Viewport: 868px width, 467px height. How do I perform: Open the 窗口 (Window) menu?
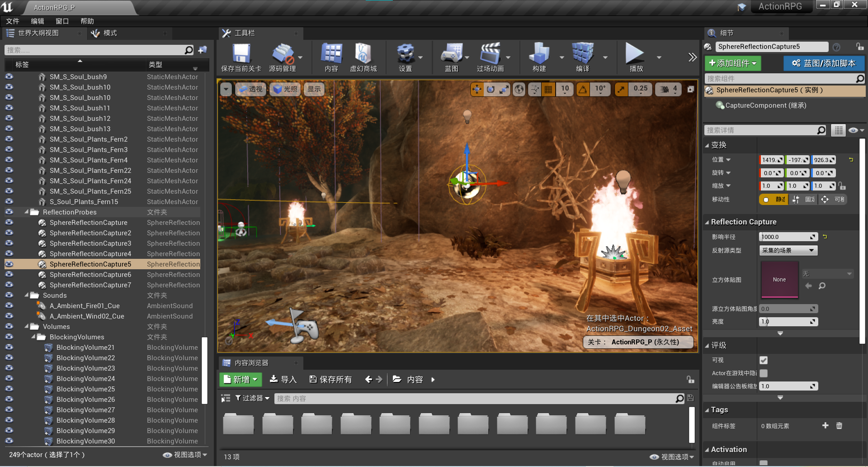[61, 21]
